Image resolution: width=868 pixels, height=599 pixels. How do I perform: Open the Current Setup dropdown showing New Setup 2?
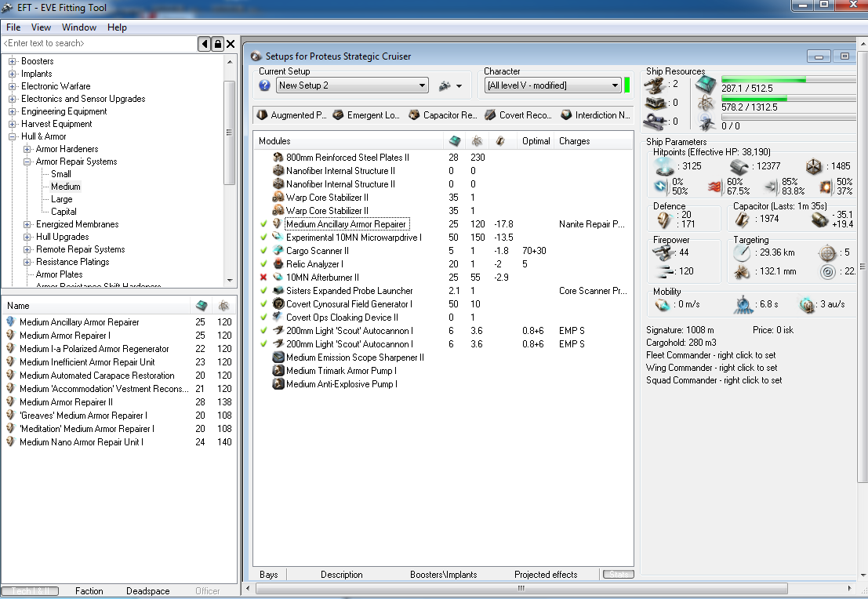pos(352,85)
